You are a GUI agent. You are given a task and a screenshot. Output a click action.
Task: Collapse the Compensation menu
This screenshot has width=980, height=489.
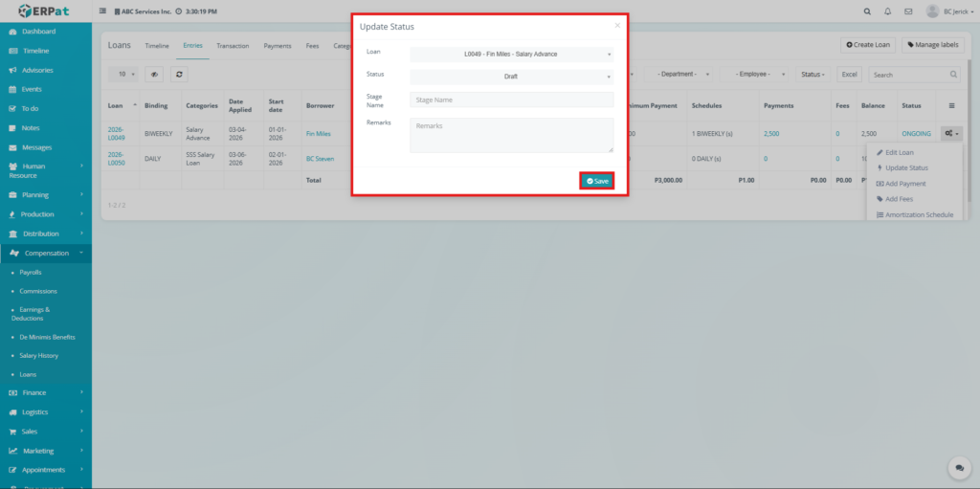(x=46, y=254)
